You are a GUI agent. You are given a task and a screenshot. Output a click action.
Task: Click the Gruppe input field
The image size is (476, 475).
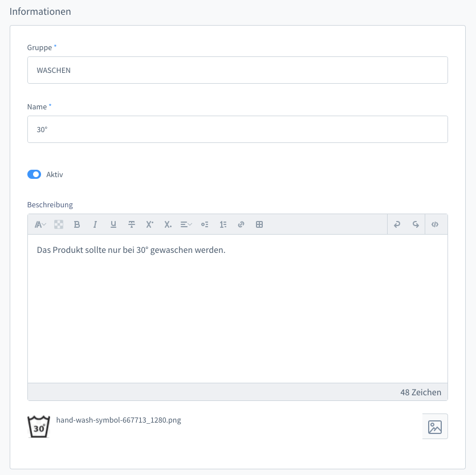(237, 70)
